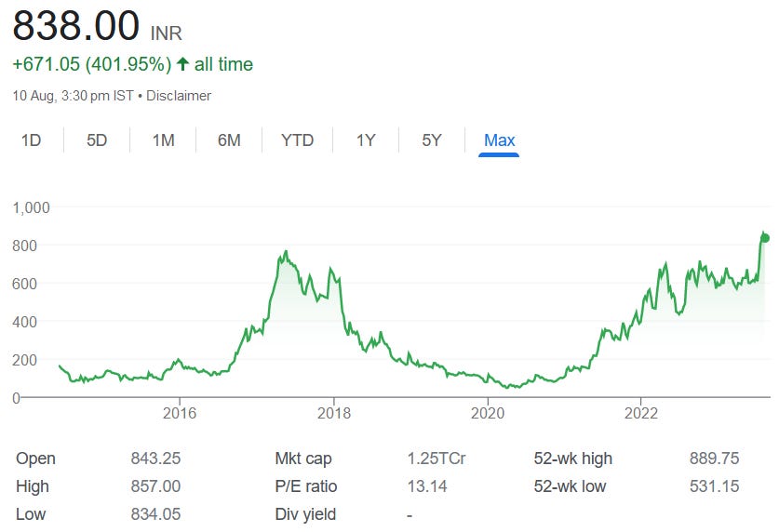Click the selected Max range tab
779x532 pixels.
(499, 140)
